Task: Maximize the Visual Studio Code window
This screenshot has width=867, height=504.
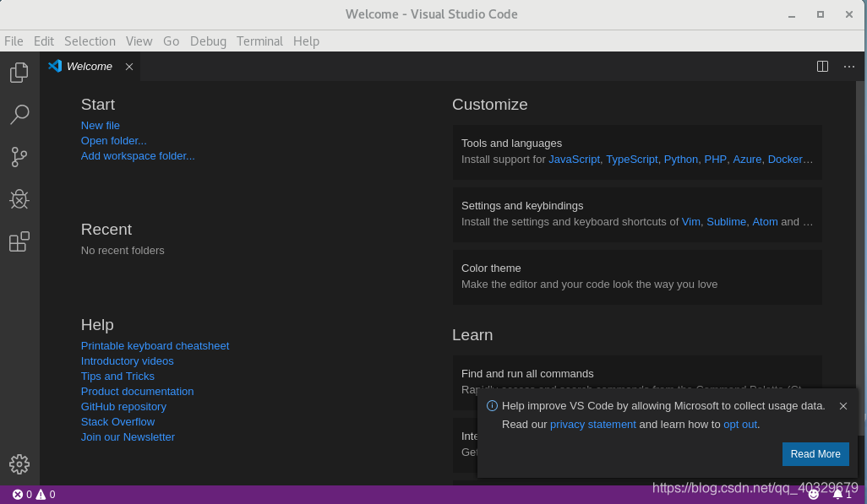Action: tap(821, 15)
